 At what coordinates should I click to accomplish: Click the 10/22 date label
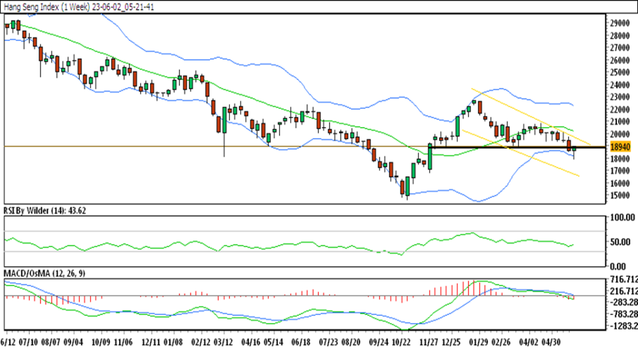[x=401, y=342]
